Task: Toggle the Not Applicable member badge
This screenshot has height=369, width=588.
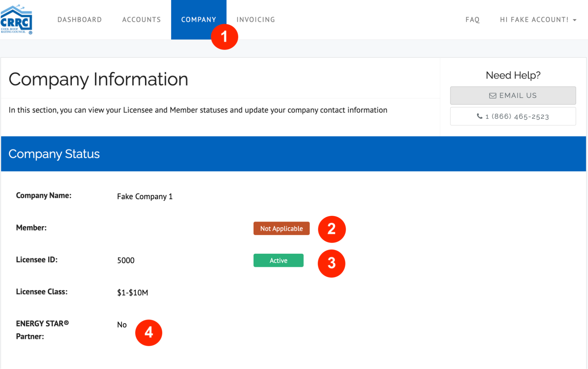Action: (281, 228)
